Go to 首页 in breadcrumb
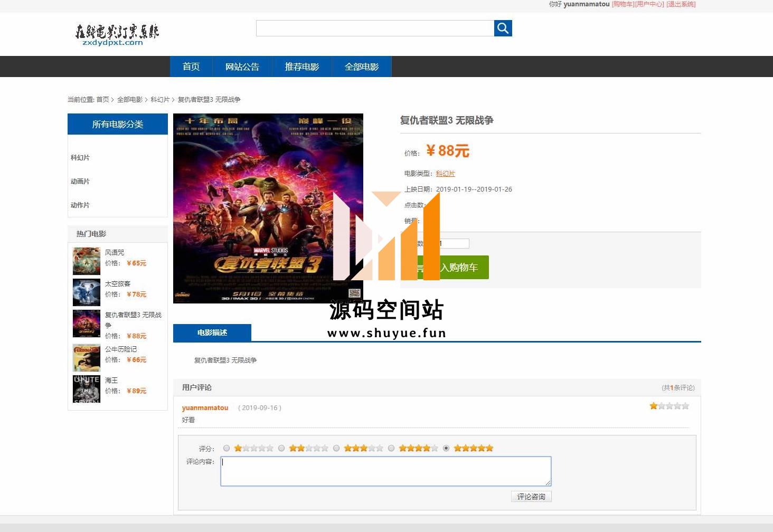Screen dimensions: 773x532 pos(102,99)
